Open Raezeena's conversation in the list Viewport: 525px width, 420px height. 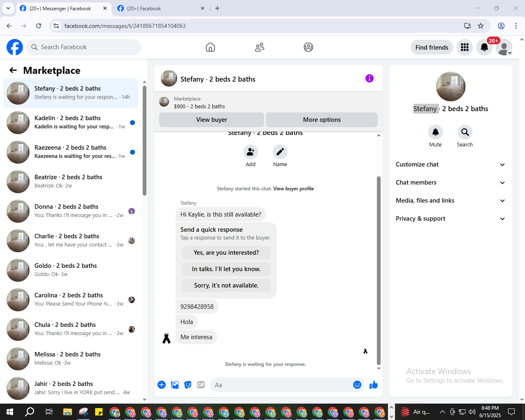click(x=71, y=152)
